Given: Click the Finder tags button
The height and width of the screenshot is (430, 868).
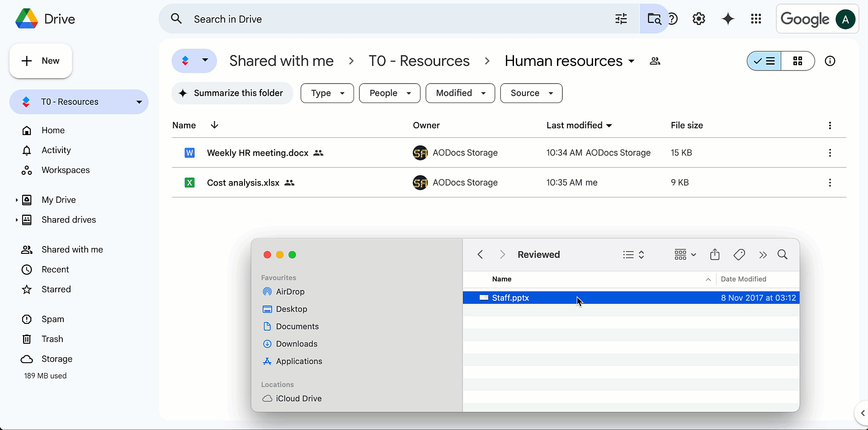Looking at the screenshot, I should click(739, 254).
